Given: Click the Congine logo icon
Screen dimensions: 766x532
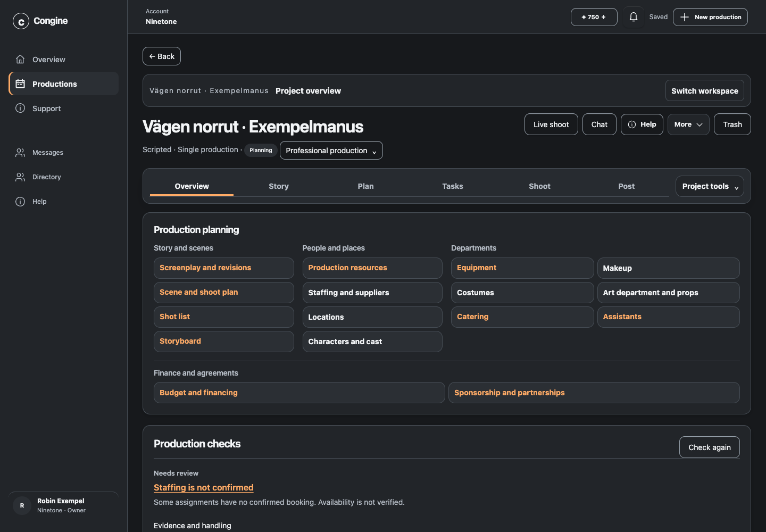Looking at the screenshot, I should (x=21, y=21).
